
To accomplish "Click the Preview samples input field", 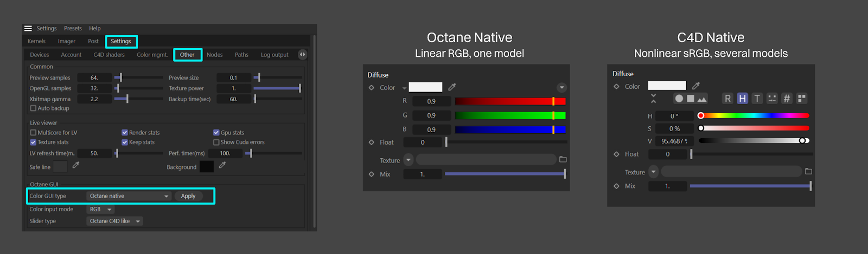I will pos(94,78).
